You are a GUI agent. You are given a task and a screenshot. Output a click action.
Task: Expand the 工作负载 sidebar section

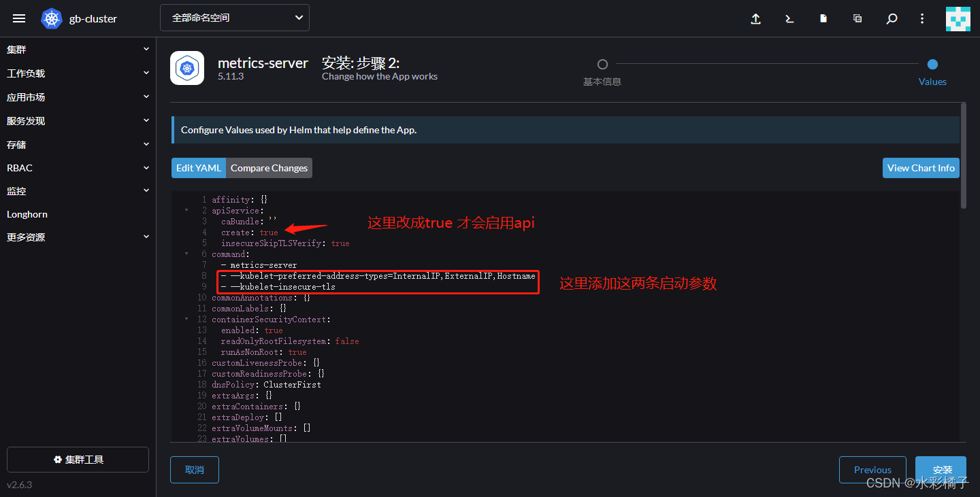pos(78,73)
